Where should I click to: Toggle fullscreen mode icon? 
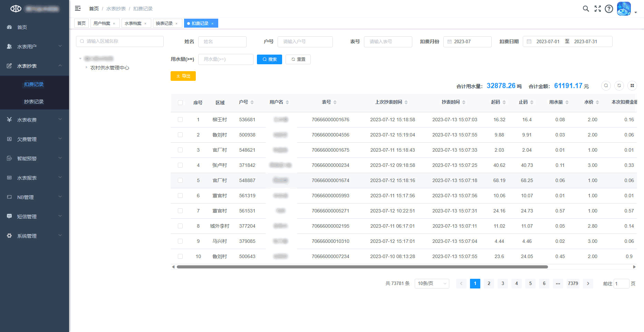(x=597, y=9)
